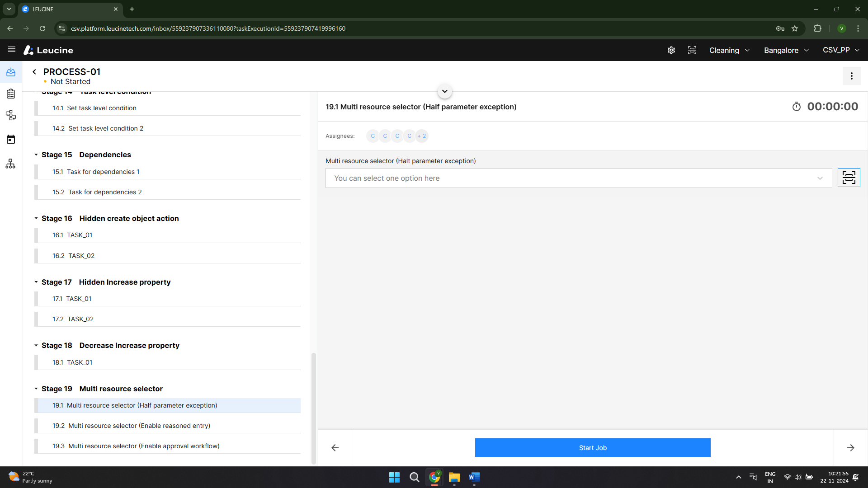Image resolution: width=868 pixels, height=488 pixels.
Task: Select task 17.1 TASK_01
Action: [x=167, y=299]
